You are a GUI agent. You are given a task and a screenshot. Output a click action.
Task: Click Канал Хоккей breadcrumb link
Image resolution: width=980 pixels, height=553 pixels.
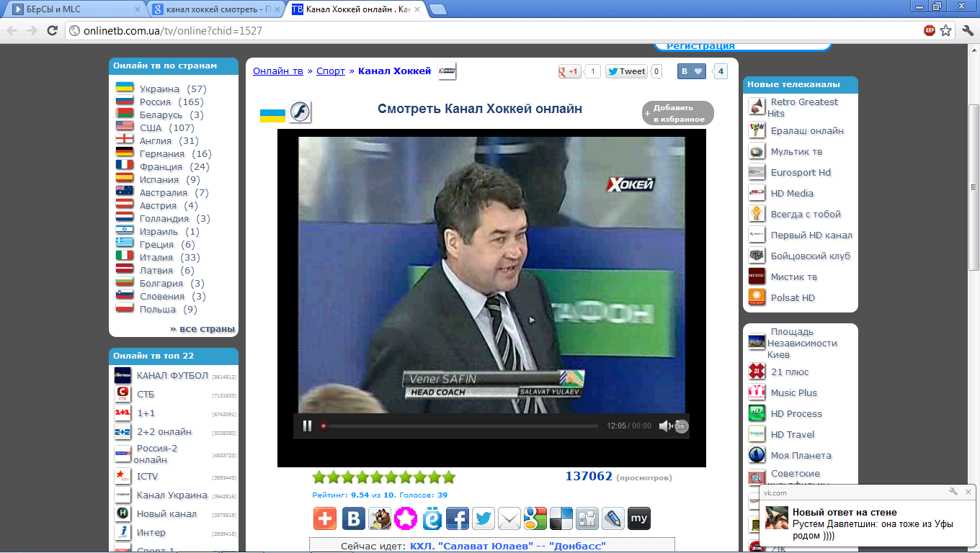pyautogui.click(x=394, y=71)
